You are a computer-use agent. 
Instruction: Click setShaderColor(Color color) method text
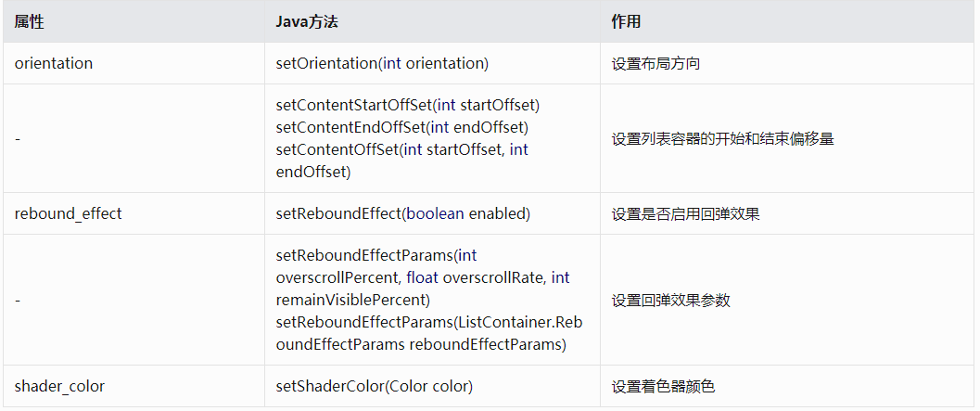point(375,386)
